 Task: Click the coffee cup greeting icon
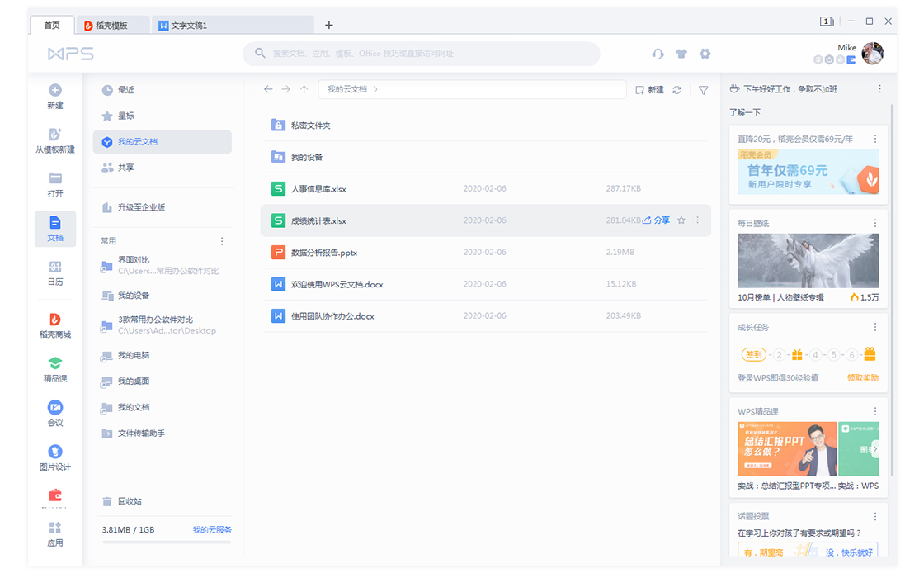734,89
